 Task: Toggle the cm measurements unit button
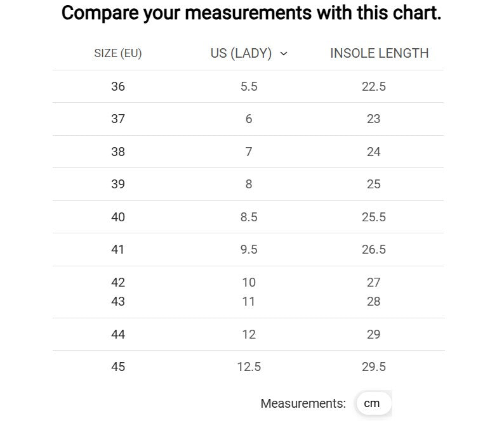click(x=373, y=403)
